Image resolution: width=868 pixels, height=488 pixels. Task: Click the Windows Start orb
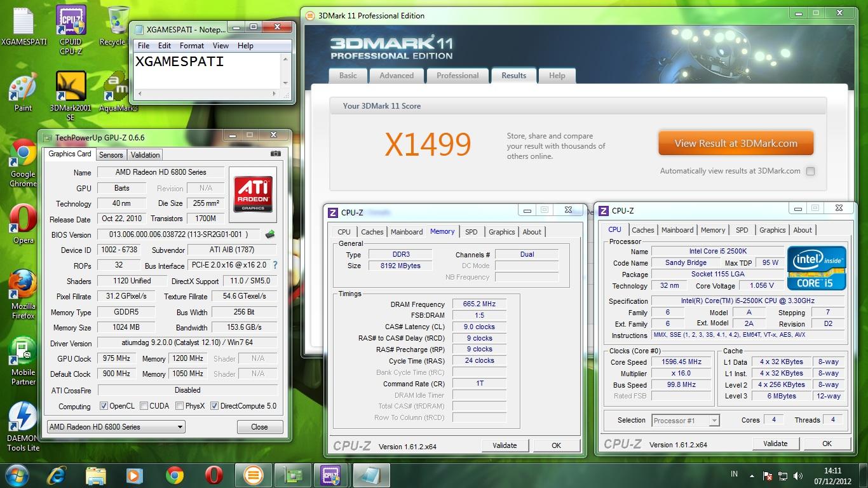pyautogui.click(x=17, y=475)
